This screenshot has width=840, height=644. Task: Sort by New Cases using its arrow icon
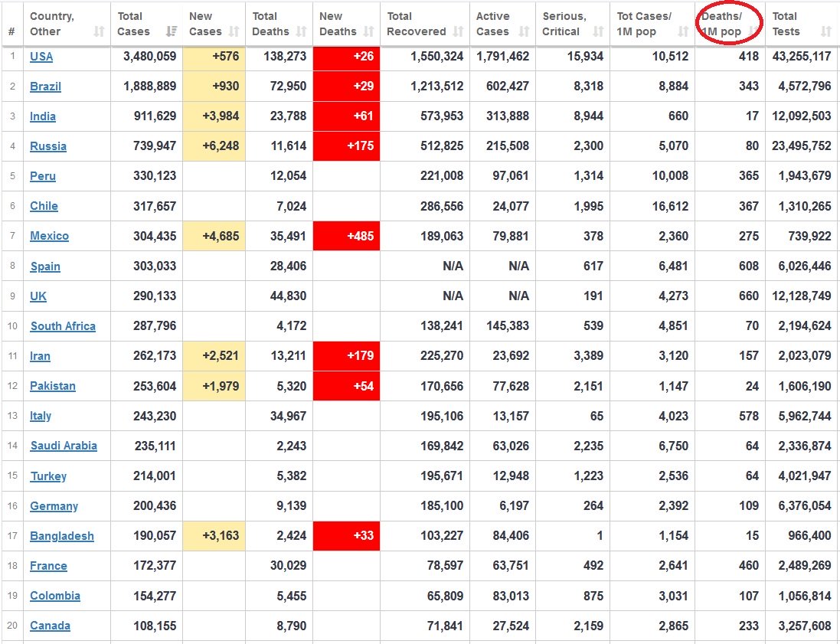(234, 31)
